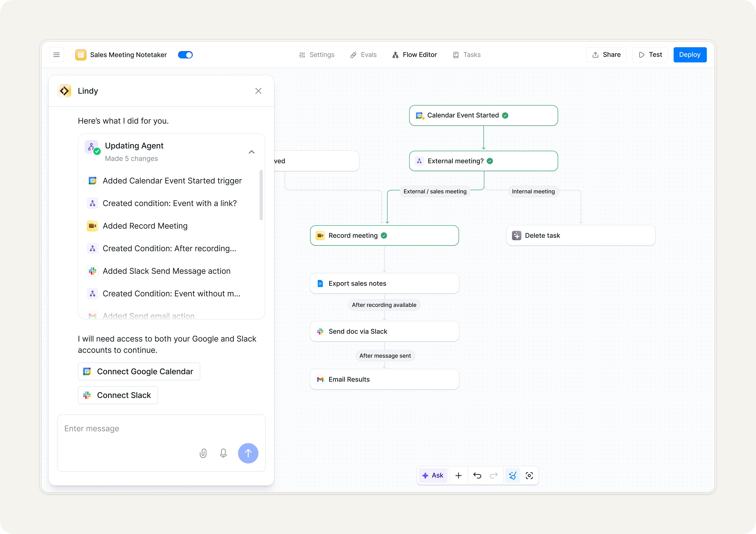Click the Google Calendar icon on trigger node
The height and width of the screenshot is (534, 756).
point(420,115)
